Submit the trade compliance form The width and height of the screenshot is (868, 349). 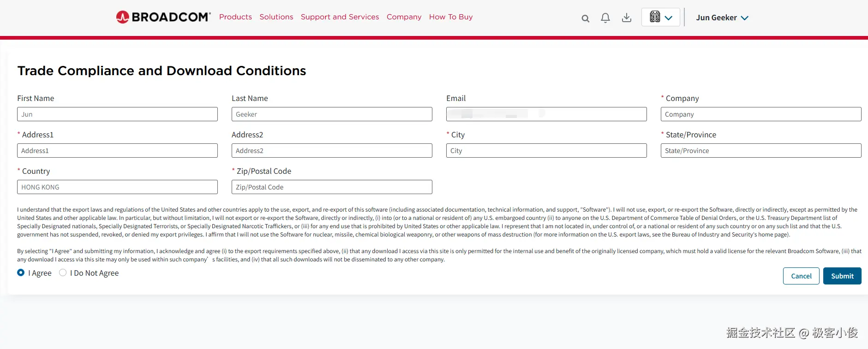pyautogui.click(x=842, y=276)
